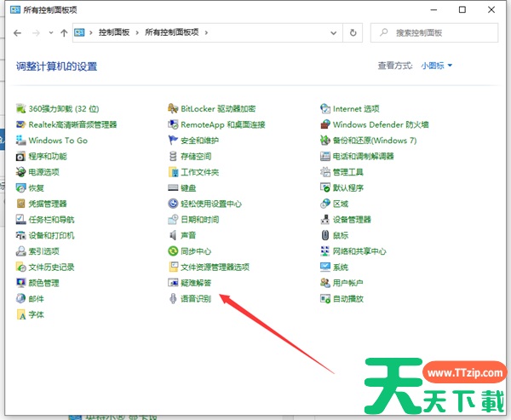
Task: Open 360强力卸载 (32 位)
Action: (63, 109)
